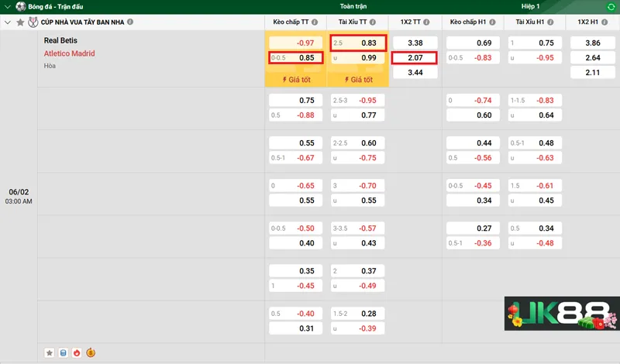Click the orange coin icon
Screen dimensions: 620x364
point(91,353)
